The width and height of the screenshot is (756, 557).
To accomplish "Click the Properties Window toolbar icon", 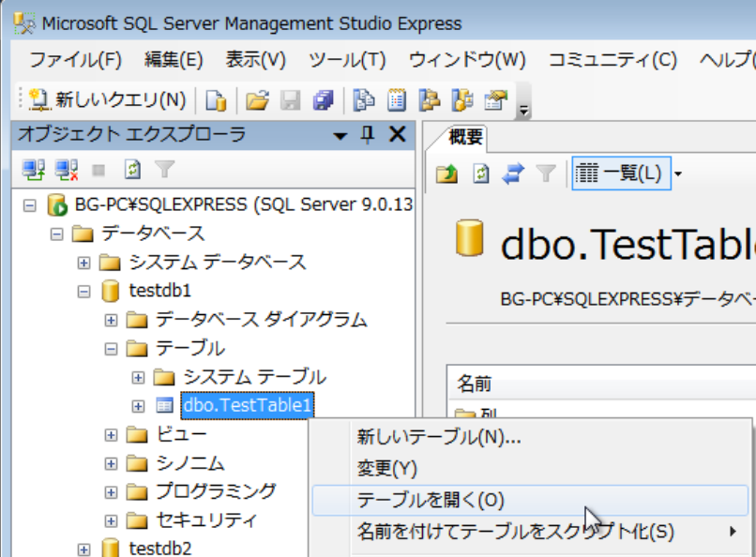I will coord(495,100).
